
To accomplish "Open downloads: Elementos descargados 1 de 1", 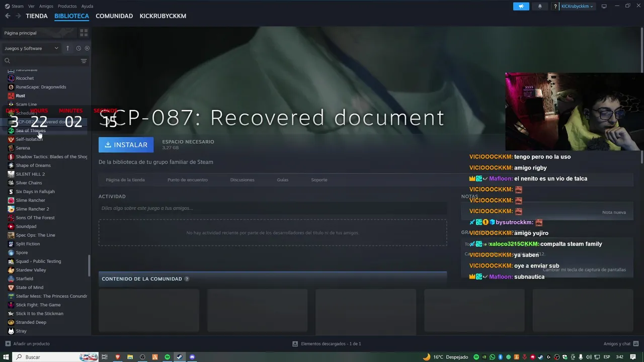I will (327, 344).
